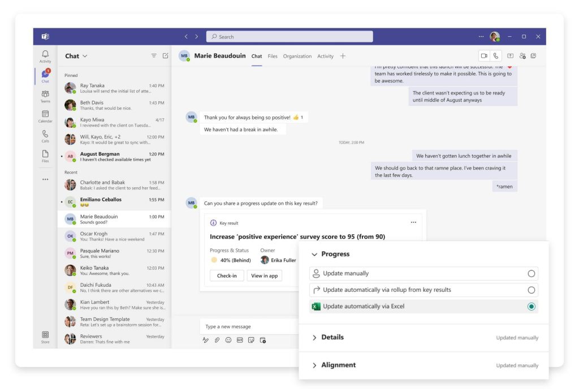579x392 pixels.
Task: Go forward using the navigation arrow
Action: tap(197, 37)
